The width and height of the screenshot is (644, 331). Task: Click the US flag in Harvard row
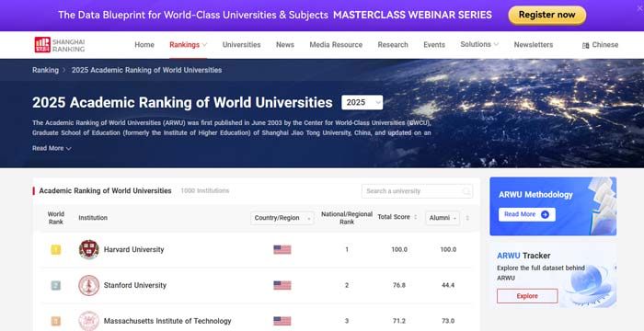tap(282, 250)
